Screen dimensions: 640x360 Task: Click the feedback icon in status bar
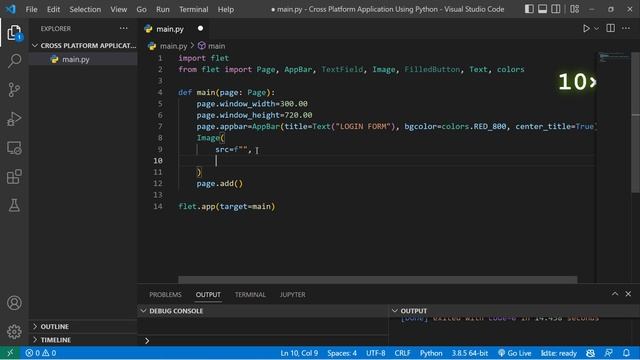(x=608, y=353)
